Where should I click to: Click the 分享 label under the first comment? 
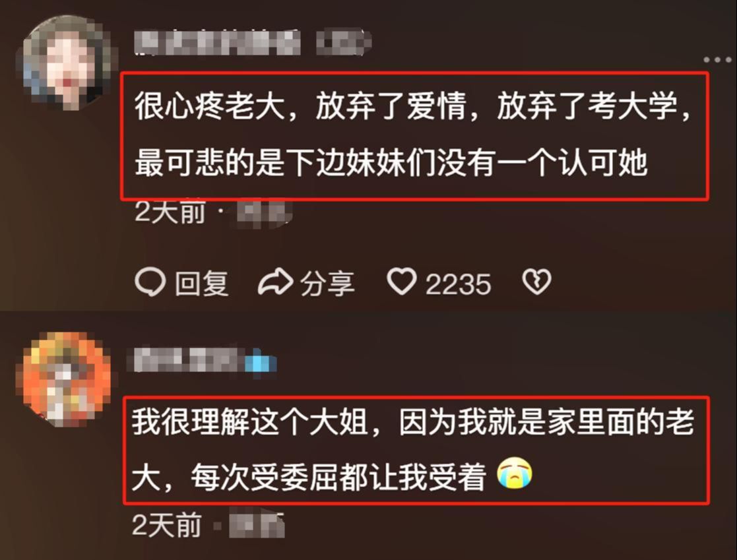coord(327,284)
